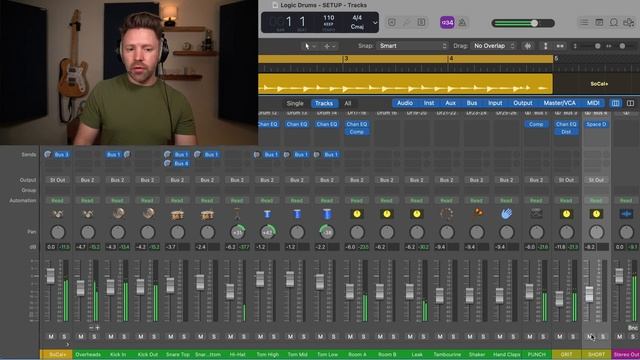Open the GRIT output slot set to St Out
640x360 pixels.
coord(566,180)
